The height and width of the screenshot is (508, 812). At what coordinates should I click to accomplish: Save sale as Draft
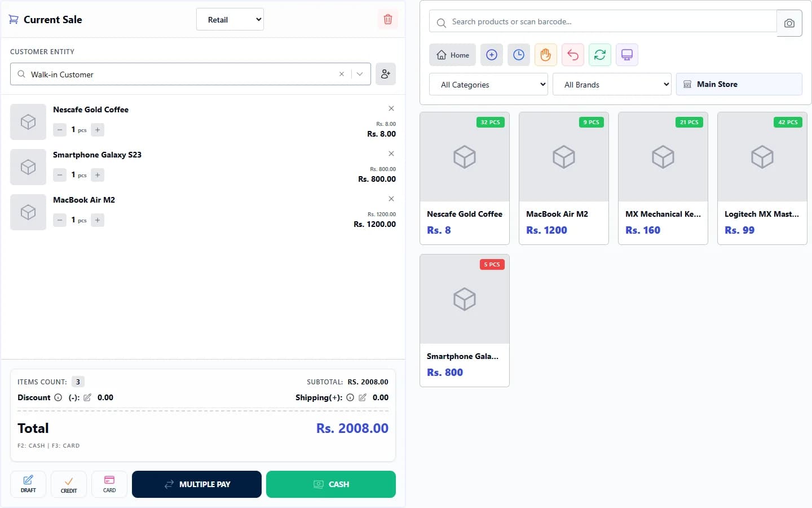[28, 484]
